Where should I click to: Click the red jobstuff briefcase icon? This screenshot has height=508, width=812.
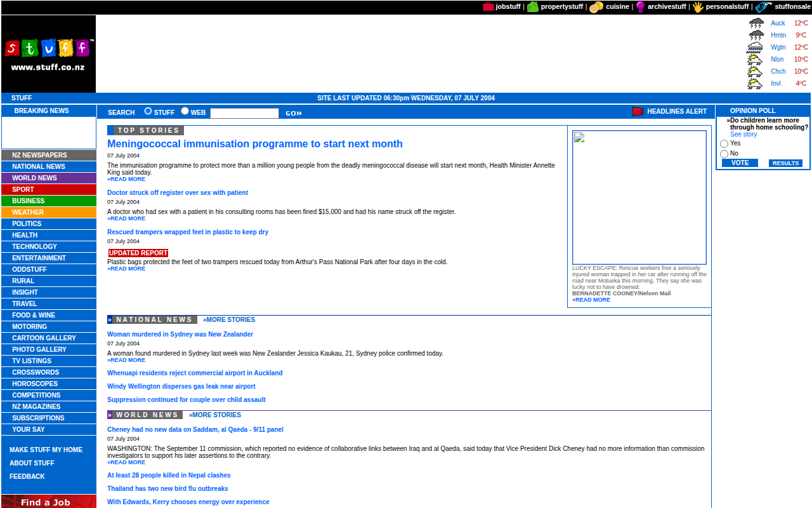pyautogui.click(x=488, y=7)
